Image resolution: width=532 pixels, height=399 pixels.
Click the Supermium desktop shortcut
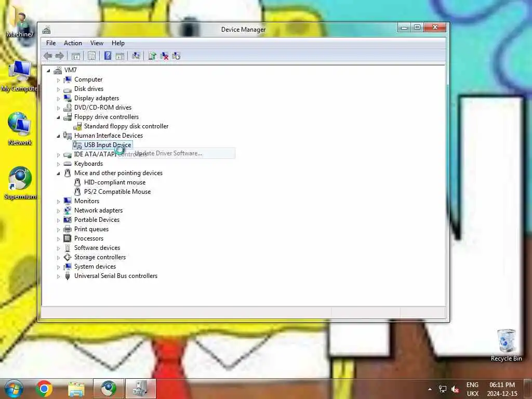click(x=20, y=183)
